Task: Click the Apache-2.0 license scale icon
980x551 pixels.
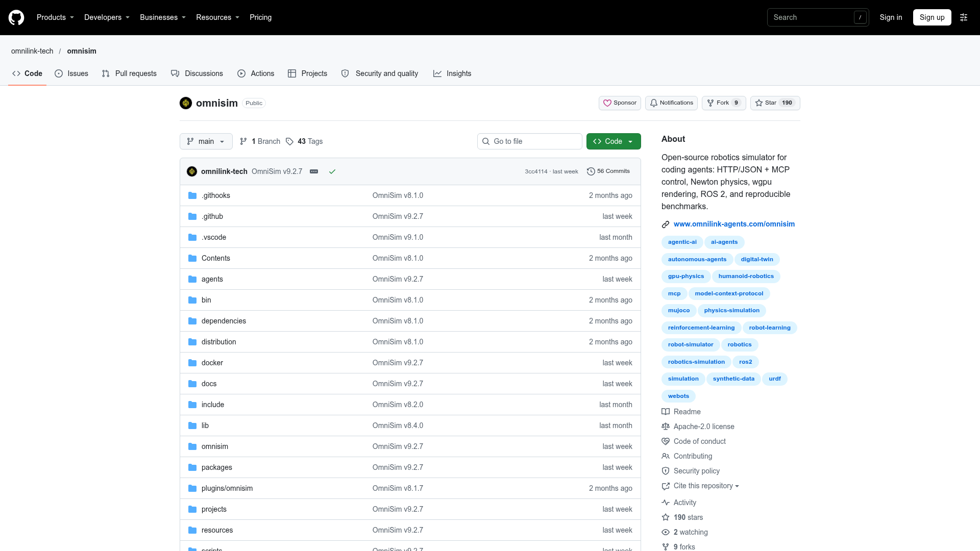Action: click(666, 427)
